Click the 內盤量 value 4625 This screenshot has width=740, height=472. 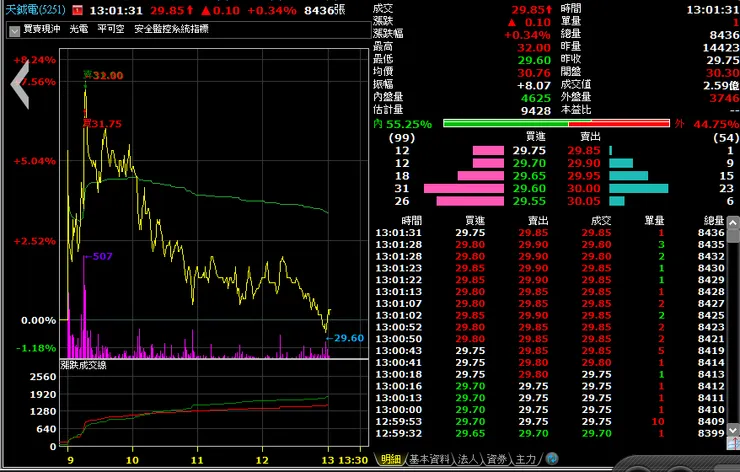(x=536, y=98)
